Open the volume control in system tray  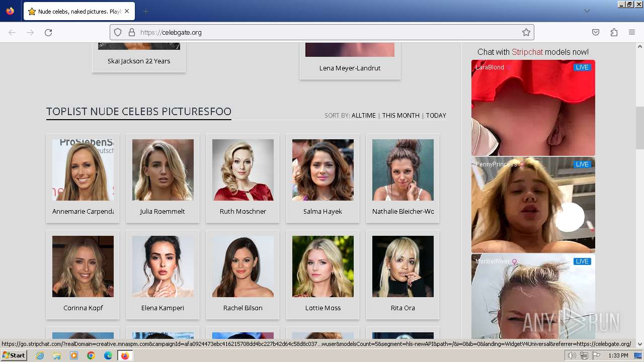point(572,355)
